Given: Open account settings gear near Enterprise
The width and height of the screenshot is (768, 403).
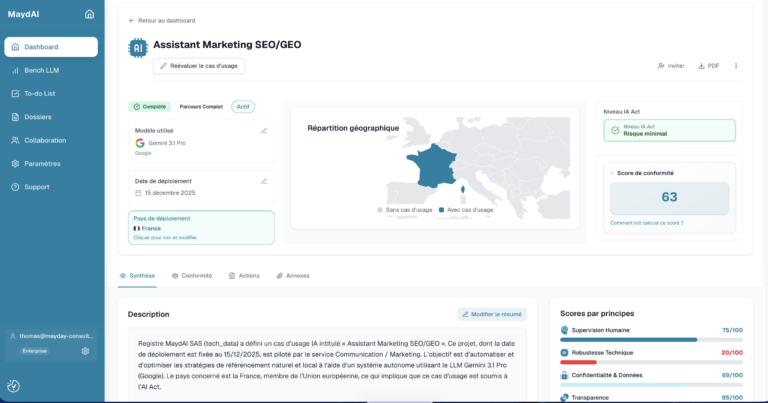Looking at the screenshot, I should coord(85,351).
